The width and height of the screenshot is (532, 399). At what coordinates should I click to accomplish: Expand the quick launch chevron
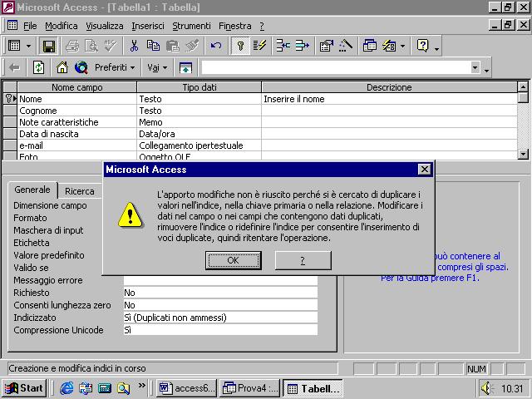(141, 385)
